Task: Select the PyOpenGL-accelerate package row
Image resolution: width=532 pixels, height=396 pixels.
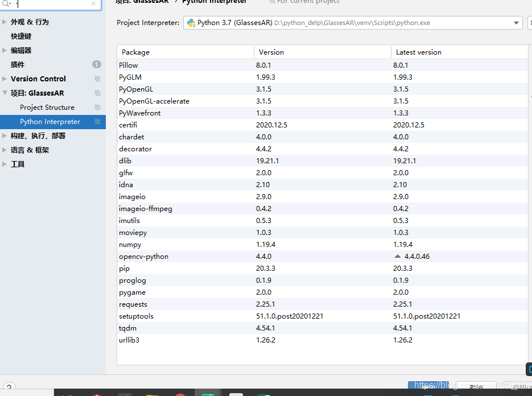Action: coord(323,101)
